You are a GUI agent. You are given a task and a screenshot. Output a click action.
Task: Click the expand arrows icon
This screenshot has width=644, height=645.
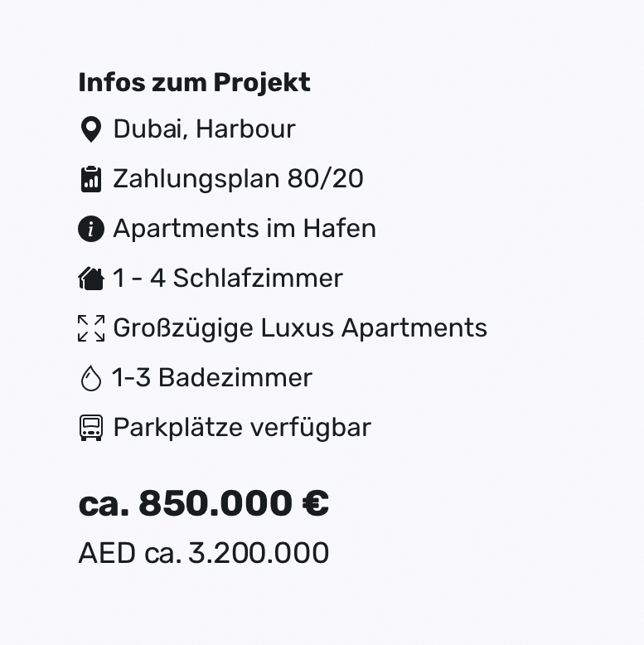pos(91,328)
